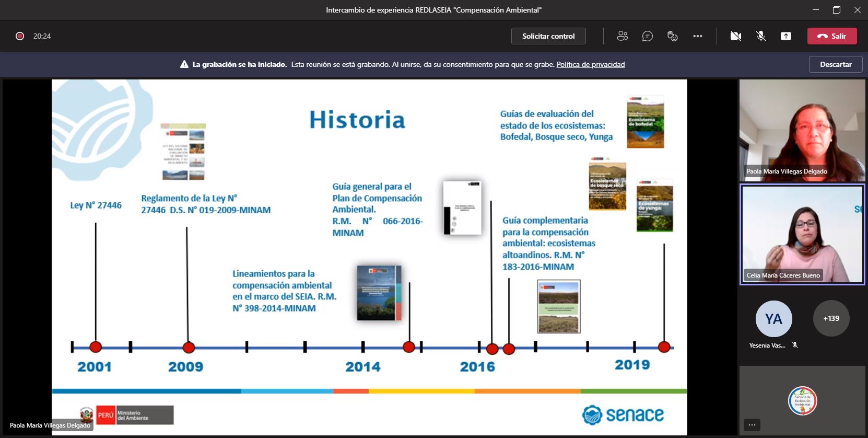
Task: Click Solicitar control button
Action: (548, 36)
